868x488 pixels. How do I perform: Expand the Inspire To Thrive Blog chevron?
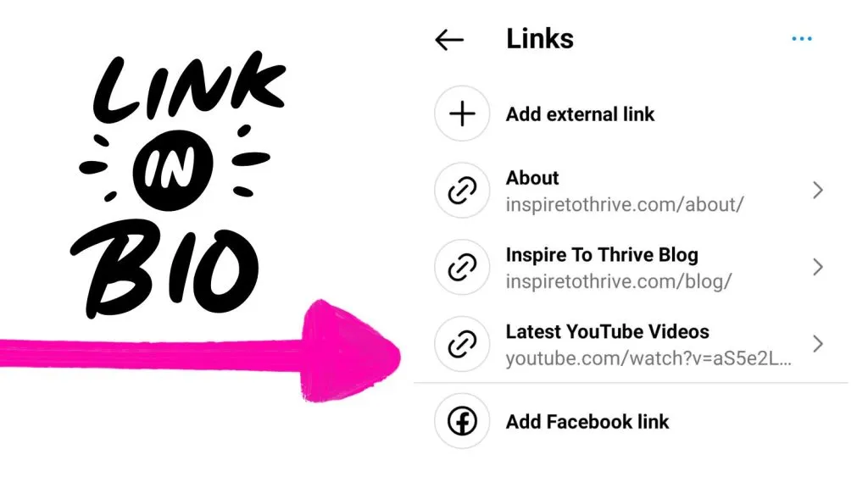click(818, 267)
